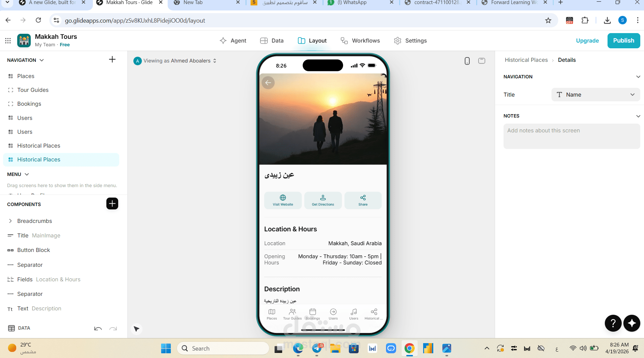This screenshot has height=358, width=644.
Task: Select Text Description component
Action: pos(61,308)
